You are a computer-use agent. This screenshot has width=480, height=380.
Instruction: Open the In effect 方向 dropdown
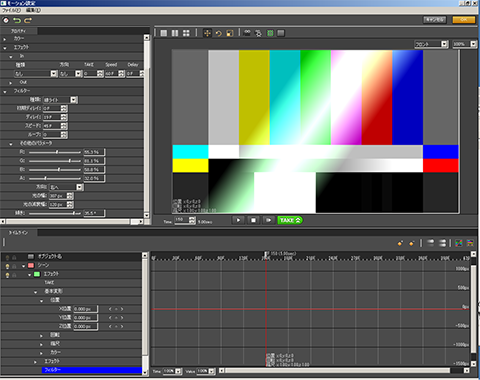coord(78,74)
